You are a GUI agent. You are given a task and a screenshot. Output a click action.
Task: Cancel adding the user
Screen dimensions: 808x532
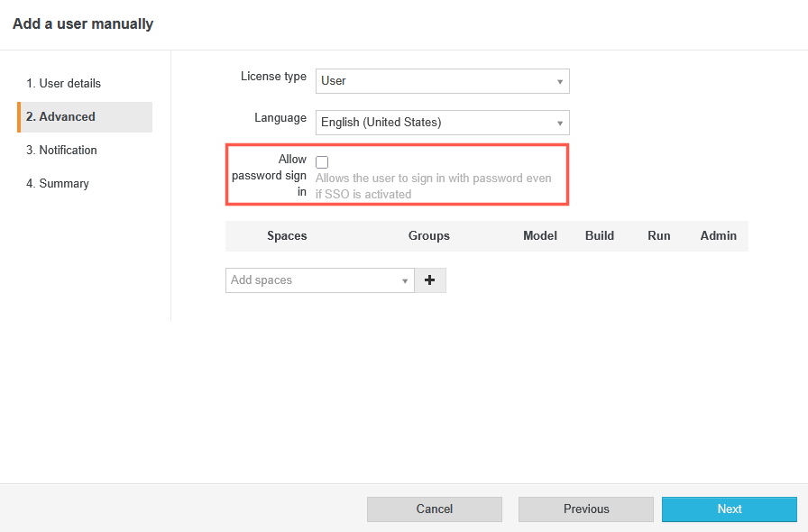[x=435, y=509]
